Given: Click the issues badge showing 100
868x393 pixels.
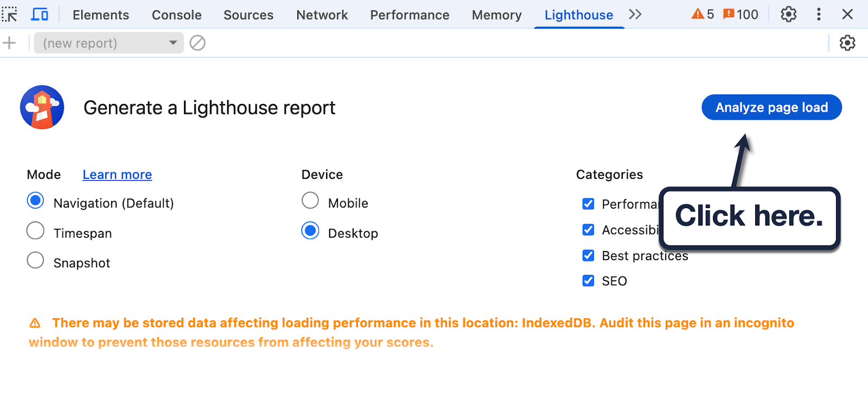Looking at the screenshot, I should tap(741, 14).
